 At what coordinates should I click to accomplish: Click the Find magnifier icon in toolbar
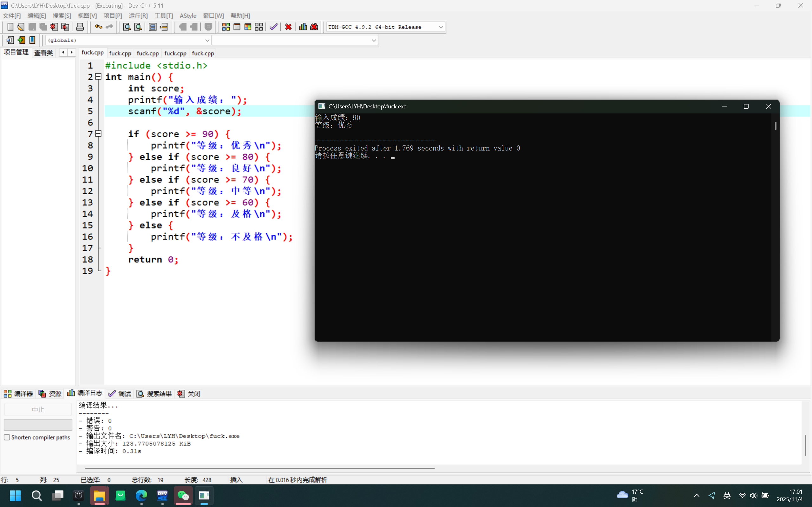tap(127, 27)
